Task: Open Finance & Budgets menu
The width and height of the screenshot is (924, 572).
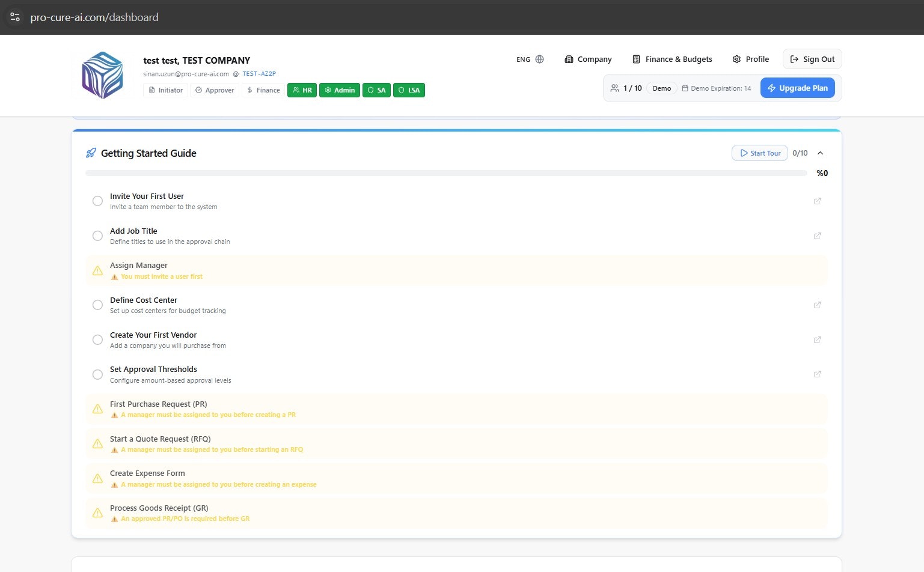Action: [672, 59]
